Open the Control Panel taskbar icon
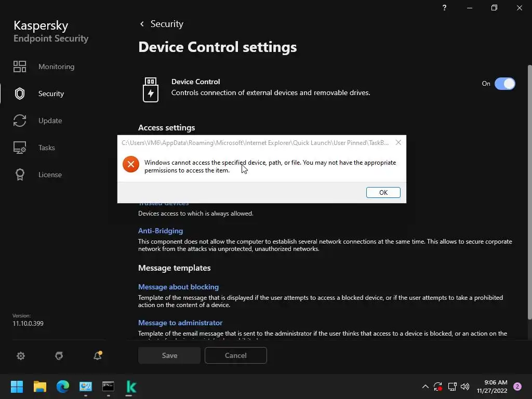The height and width of the screenshot is (399, 532). [x=86, y=387]
